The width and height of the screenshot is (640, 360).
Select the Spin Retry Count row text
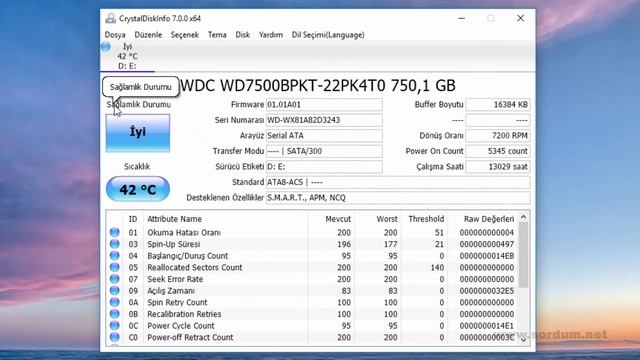(177, 302)
